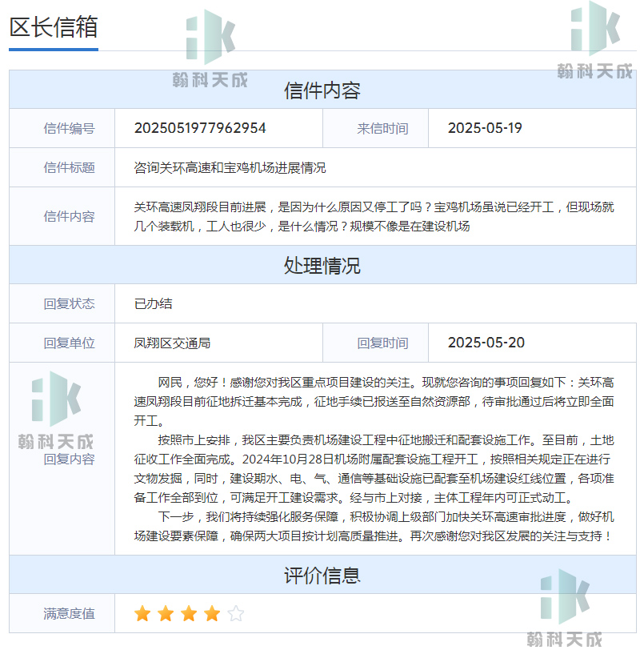Click the 已办结 reply status text

[153, 303]
